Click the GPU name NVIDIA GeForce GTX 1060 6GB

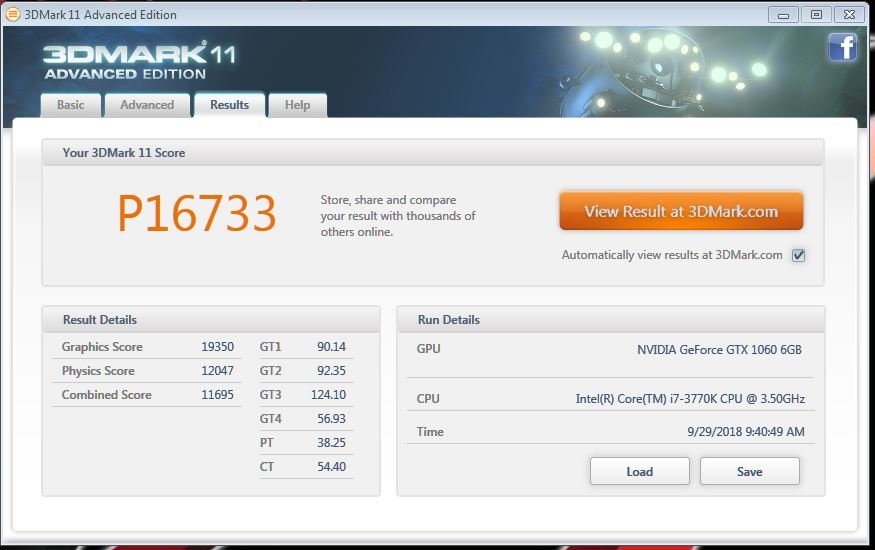click(719, 350)
